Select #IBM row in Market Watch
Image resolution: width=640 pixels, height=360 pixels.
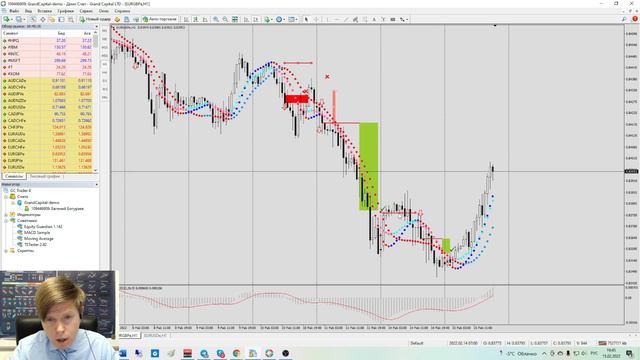[x=47, y=47]
